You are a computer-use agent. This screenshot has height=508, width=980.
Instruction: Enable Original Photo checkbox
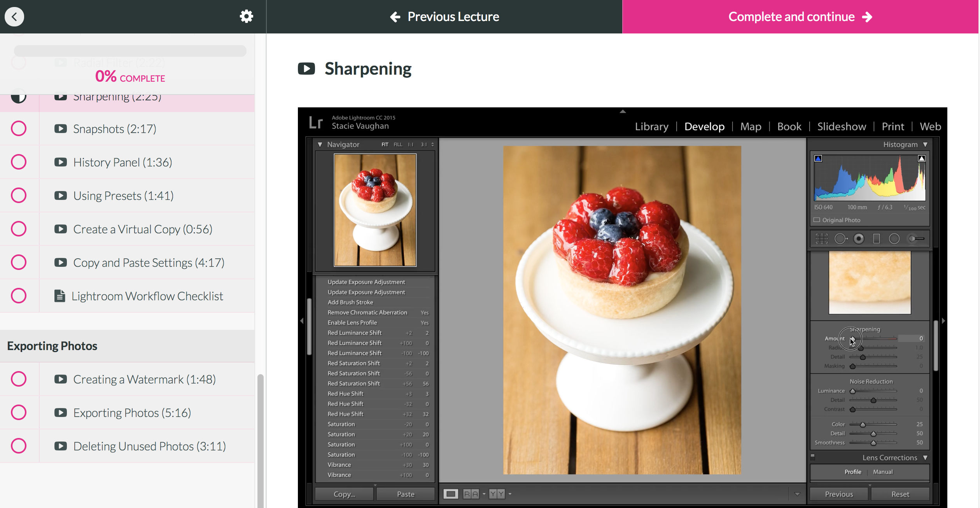[817, 220]
